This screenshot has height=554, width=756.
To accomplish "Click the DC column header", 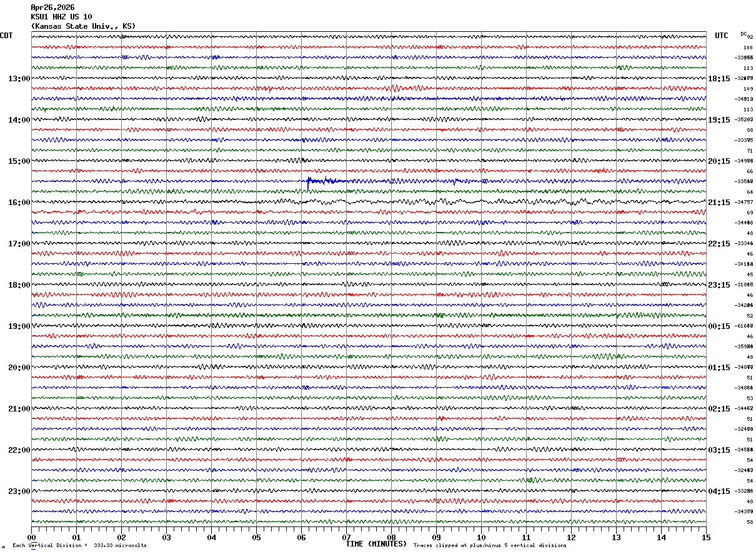I will coord(744,34).
